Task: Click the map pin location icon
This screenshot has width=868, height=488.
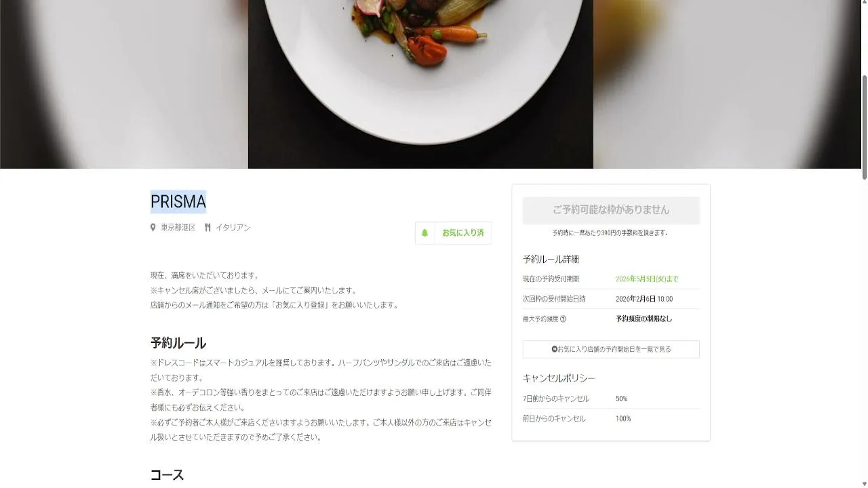Action: [x=153, y=228]
